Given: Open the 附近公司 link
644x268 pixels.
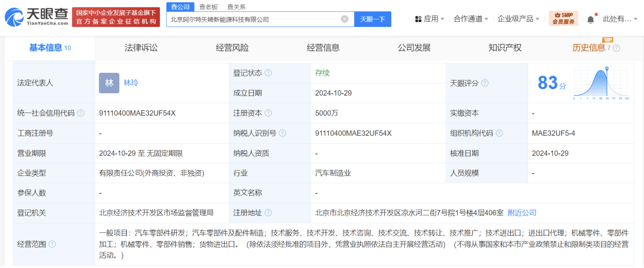Looking at the screenshot, I should (x=522, y=213).
